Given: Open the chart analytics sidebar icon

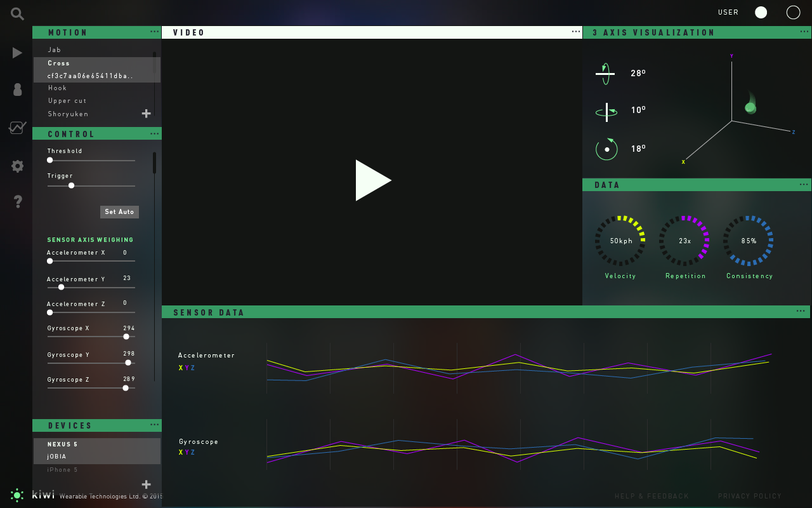Looking at the screenshot, I should coord(17,128).
